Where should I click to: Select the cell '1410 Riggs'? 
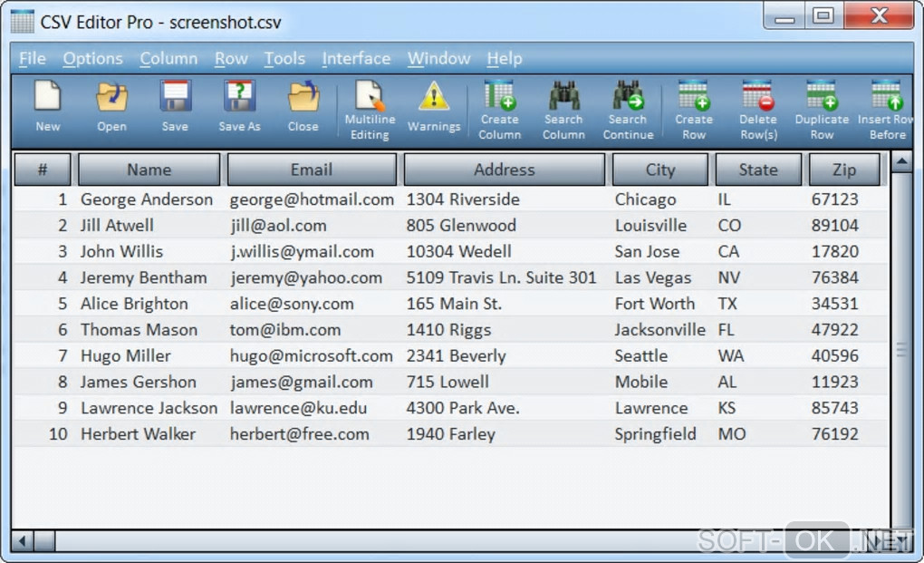(x=448, y=329)
